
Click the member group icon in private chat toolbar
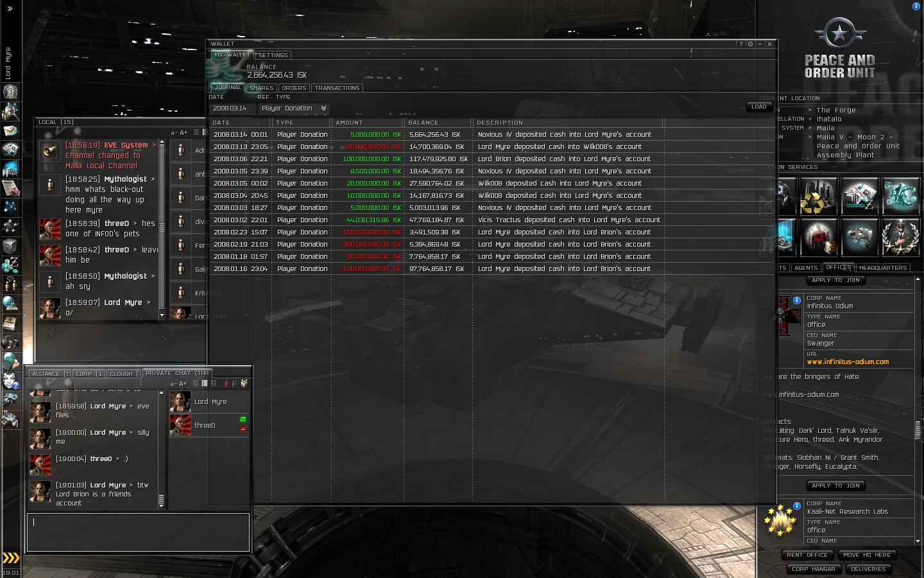coord(244,383)
